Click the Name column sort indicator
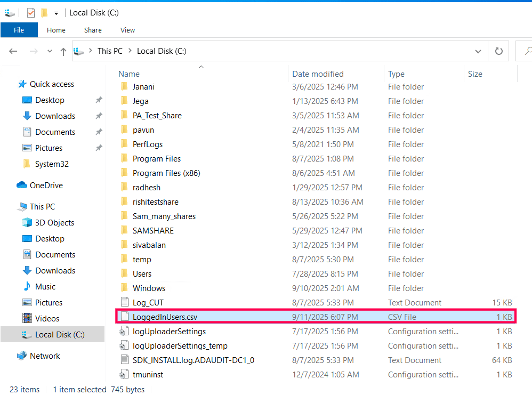Screen dimensions: 532x395 (201, 68)
